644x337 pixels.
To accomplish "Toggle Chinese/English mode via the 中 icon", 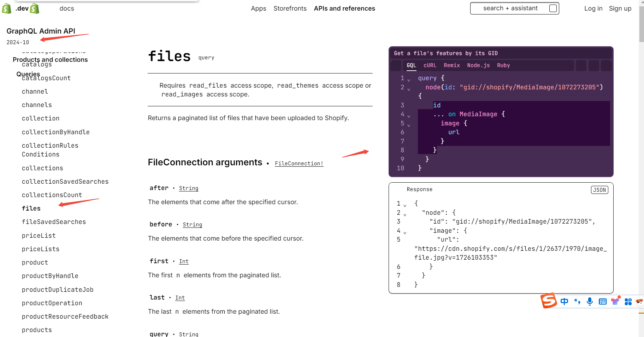I will point(565,301).
